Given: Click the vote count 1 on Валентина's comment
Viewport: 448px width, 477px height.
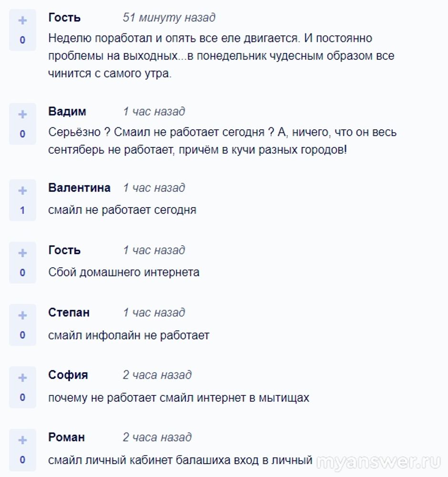Looking at the screenshot, I should click(x=22, y=210).
